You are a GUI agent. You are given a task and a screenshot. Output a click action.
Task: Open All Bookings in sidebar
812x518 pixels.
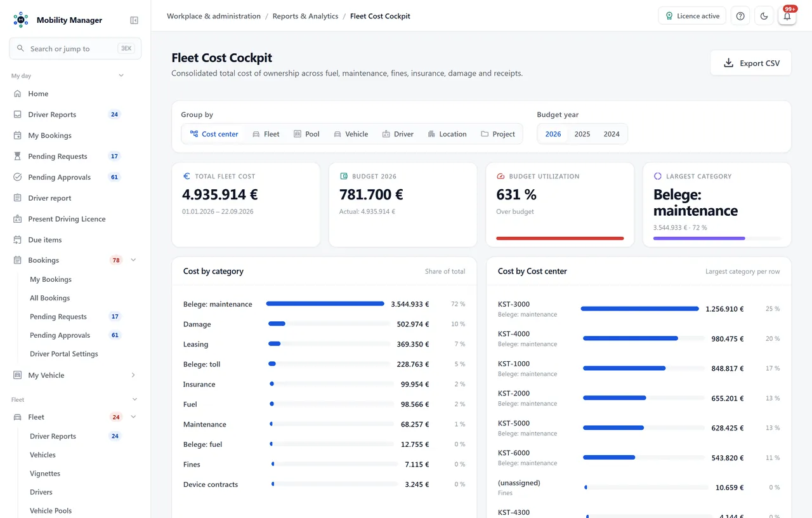[49, 298]
